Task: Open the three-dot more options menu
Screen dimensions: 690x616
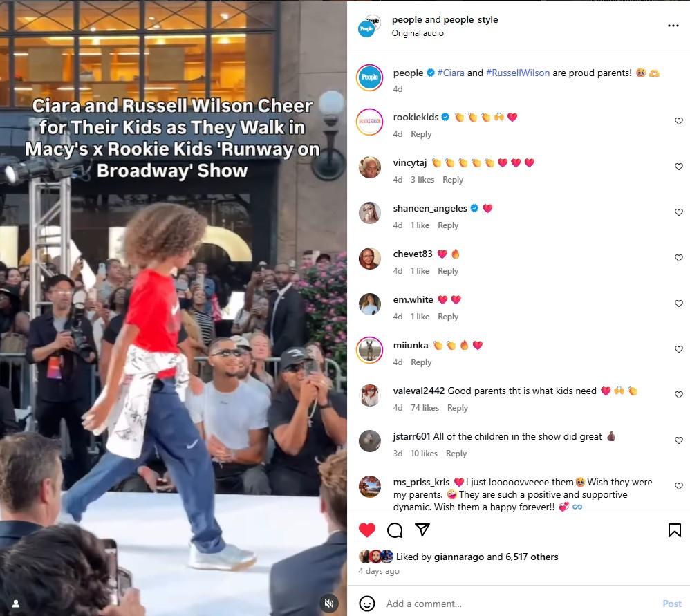Action: pyautogui.click(x=673, y=26)
